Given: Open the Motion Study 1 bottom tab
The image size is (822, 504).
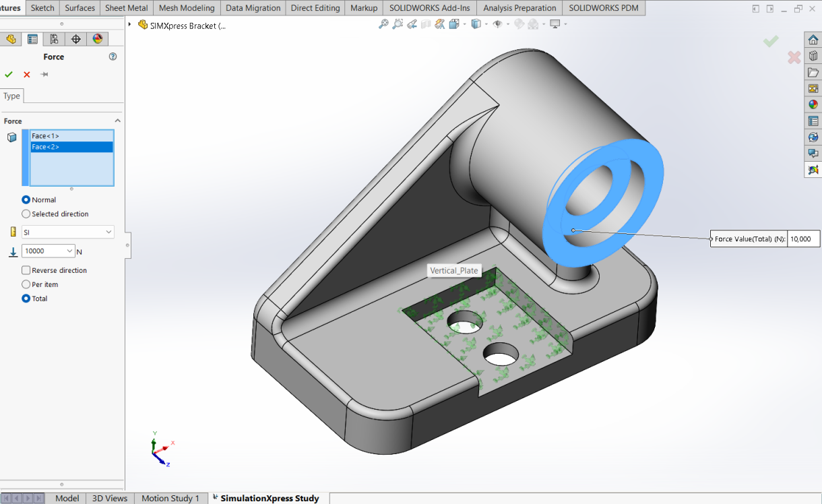Looking at the screenshot, I should (x=170, y=498).
